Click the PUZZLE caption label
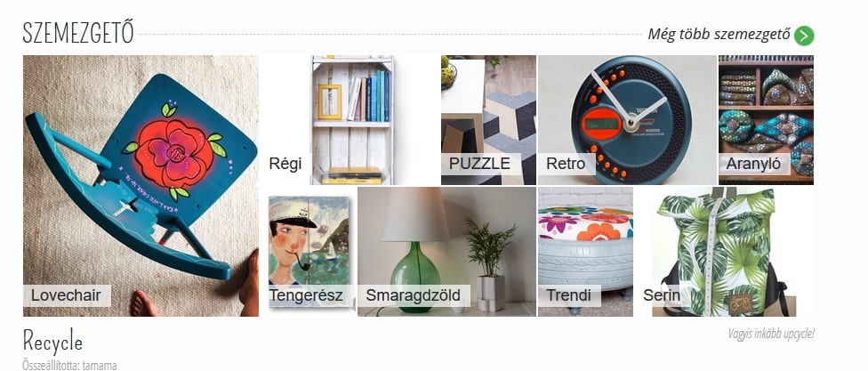This screenshot has width=868, height=371. pos(480,164)
